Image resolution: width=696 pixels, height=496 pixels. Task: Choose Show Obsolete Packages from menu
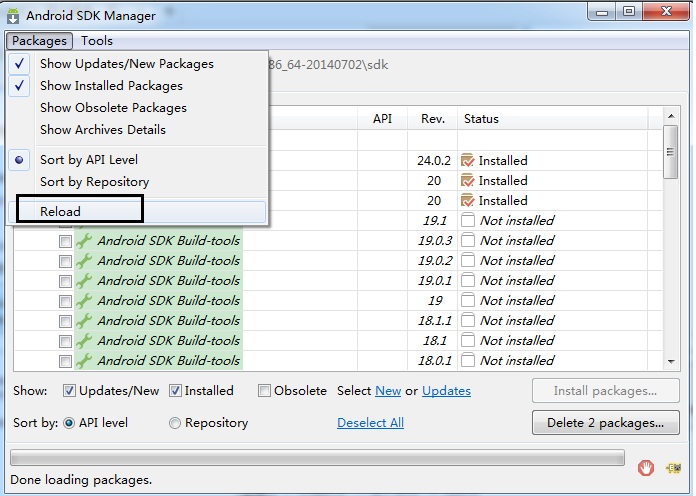tap(137, 108)
